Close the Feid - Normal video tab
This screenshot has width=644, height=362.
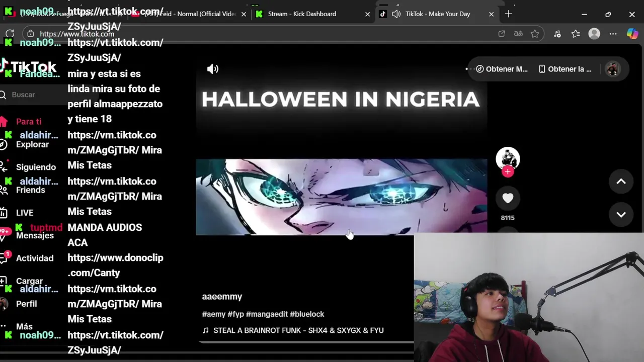pyautogui.click(x=244, y=14)
